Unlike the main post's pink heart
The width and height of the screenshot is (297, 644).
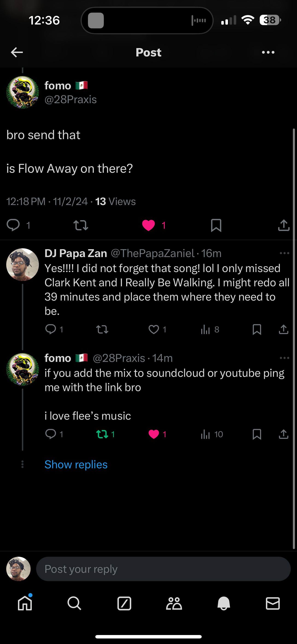click(148, 225)
